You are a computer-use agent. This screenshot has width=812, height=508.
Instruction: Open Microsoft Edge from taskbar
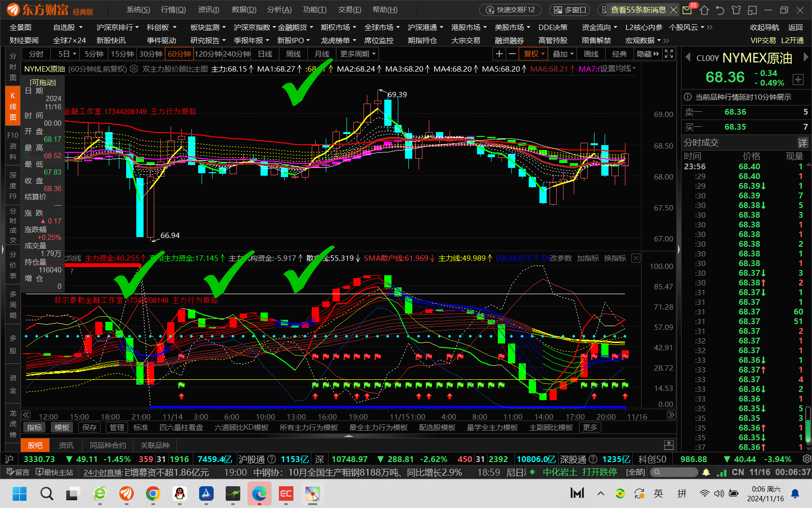point(259,493)
